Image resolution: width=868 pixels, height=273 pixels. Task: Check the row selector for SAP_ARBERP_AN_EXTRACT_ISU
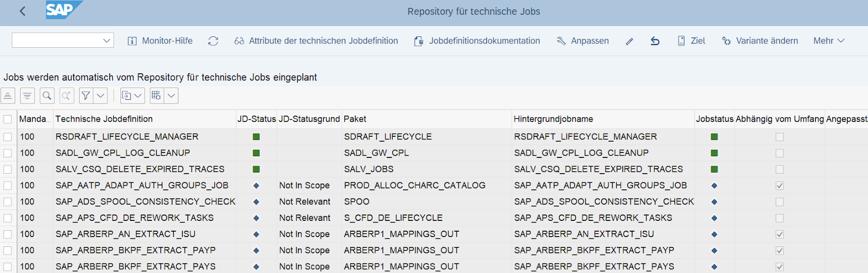8,234
